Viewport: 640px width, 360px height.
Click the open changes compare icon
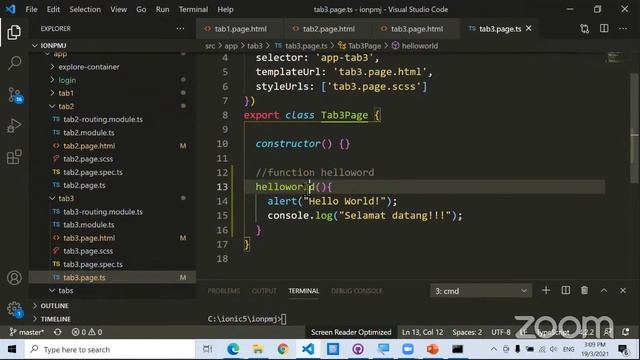584,29
